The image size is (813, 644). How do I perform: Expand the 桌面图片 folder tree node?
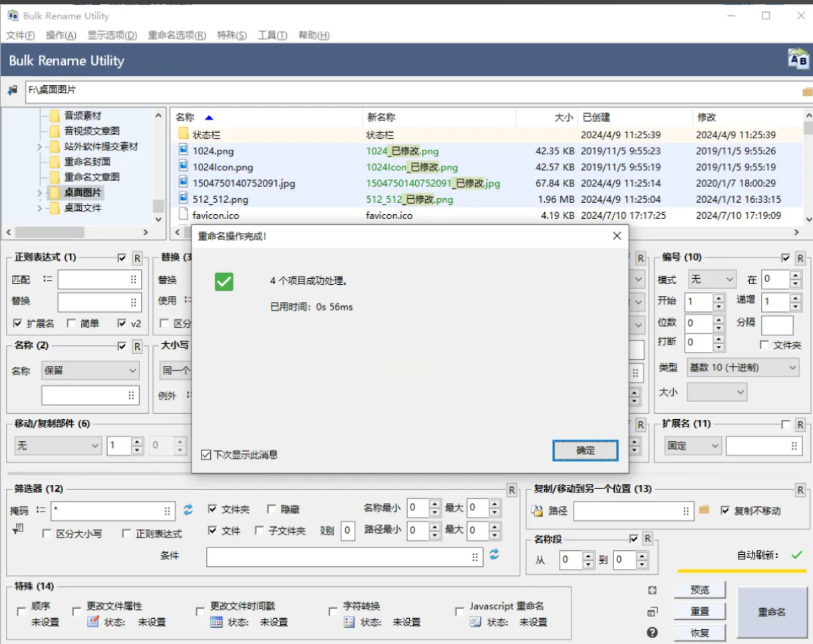coord(41,193)
